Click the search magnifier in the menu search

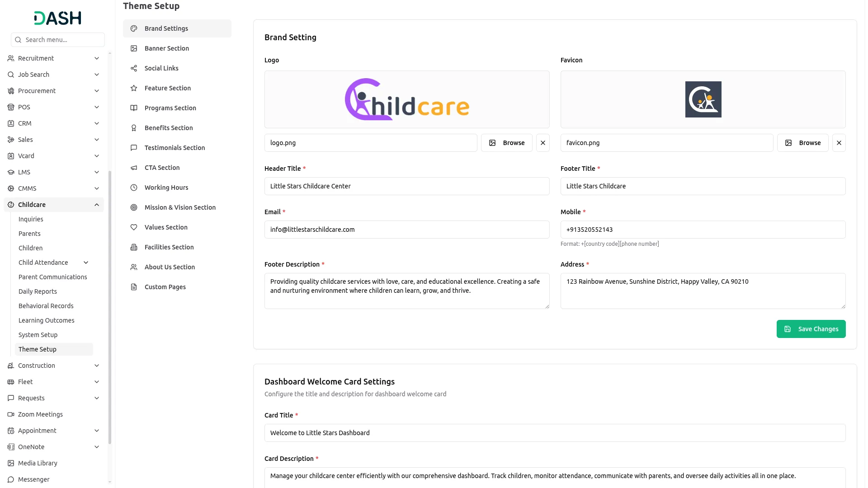click(x=18, y=40)
